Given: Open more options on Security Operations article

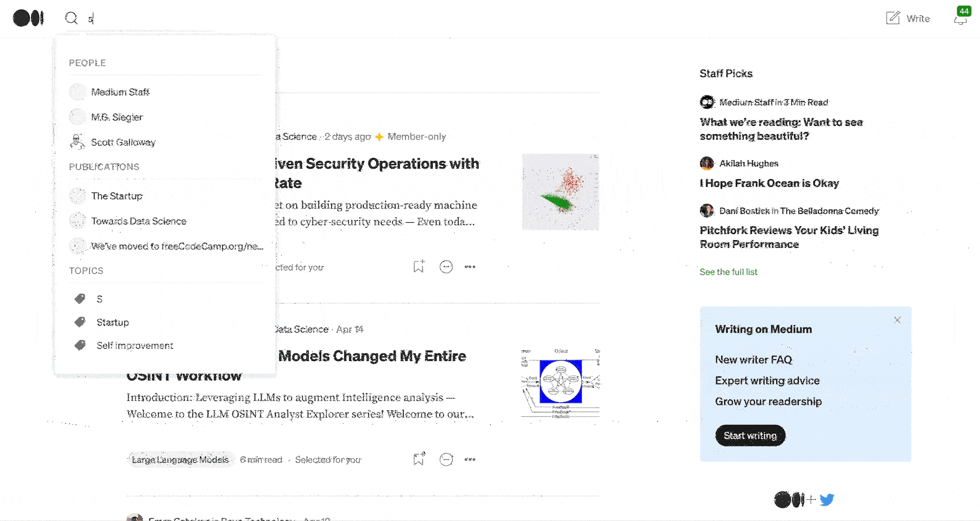Looking at the screenshot, I should tap(470, 266).
